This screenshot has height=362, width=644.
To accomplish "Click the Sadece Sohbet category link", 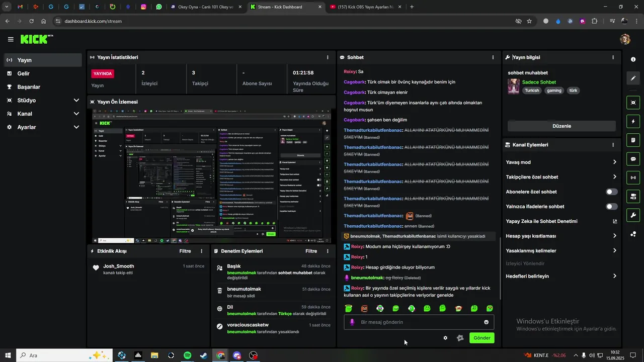I will click(539, 82).
